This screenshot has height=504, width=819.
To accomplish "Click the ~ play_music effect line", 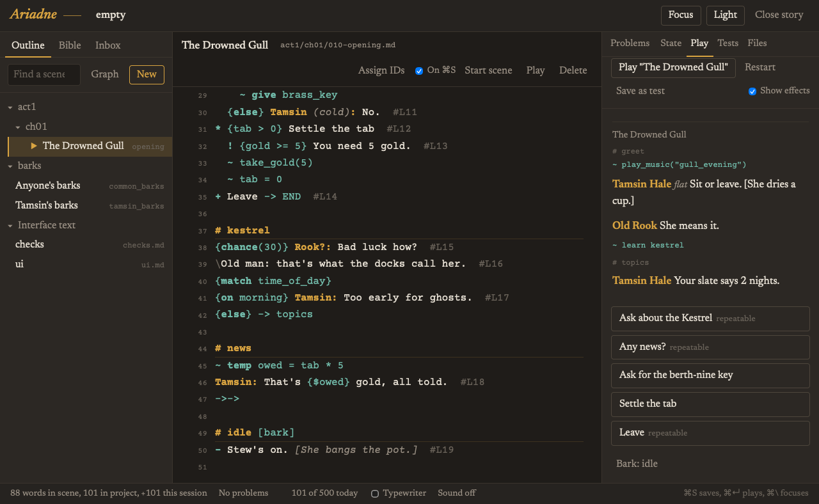I will pos(679,164).
